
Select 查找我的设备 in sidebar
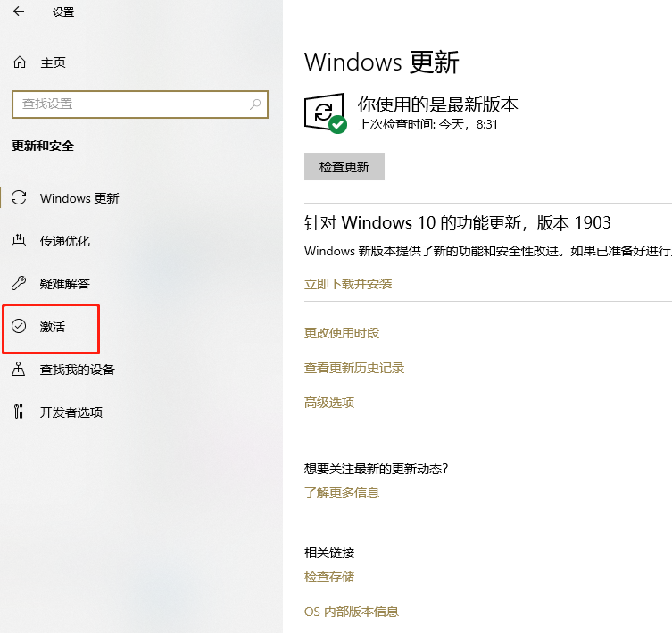click(x=77, y=370)
